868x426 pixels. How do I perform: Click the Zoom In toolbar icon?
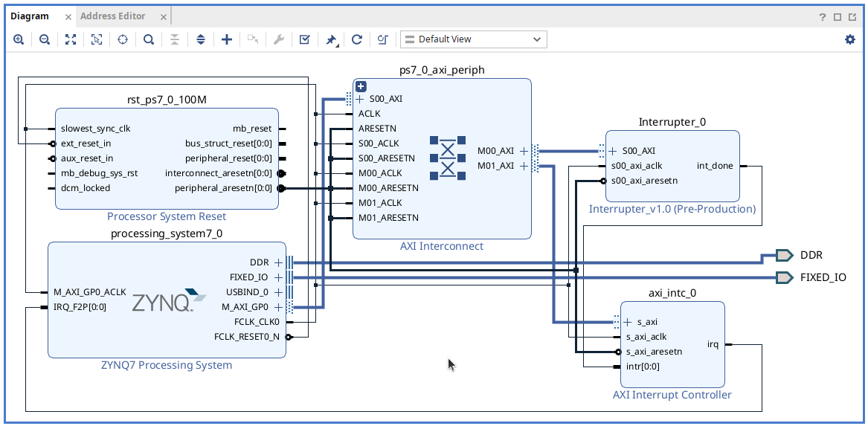(x=19, y=39)
